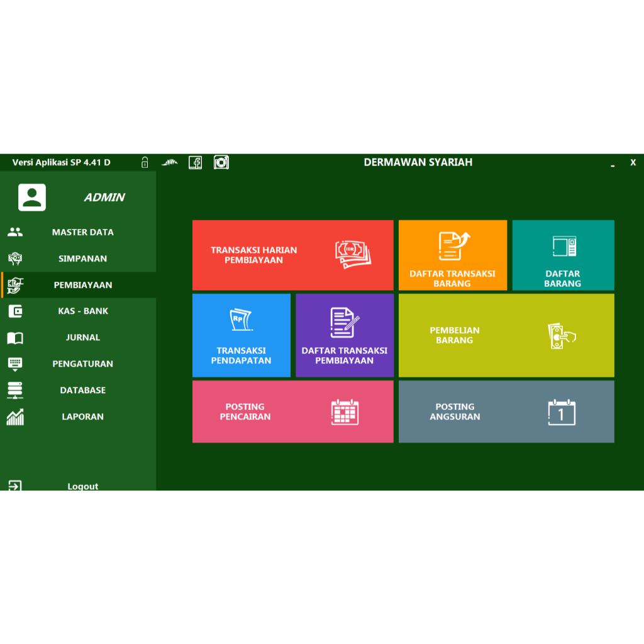Open the DATABASE menu
This screenshot has width=644, height=644.
pyautogui.click(x=78, y=390)
